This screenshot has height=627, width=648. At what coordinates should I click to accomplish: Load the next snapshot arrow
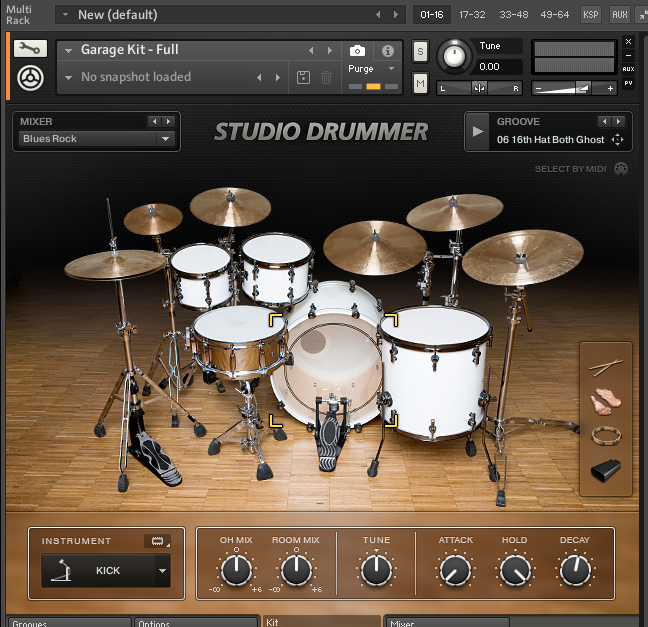(278, 77)
